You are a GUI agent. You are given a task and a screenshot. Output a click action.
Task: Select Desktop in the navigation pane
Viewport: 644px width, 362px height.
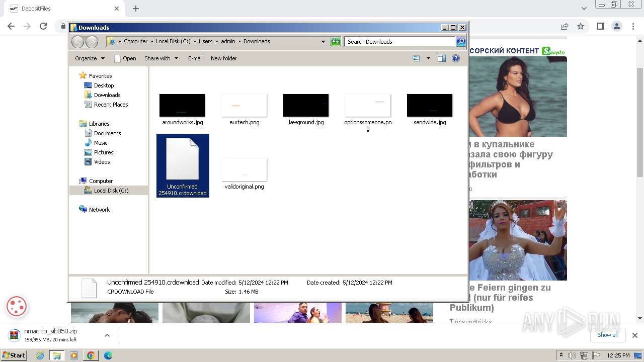[99, 85]
